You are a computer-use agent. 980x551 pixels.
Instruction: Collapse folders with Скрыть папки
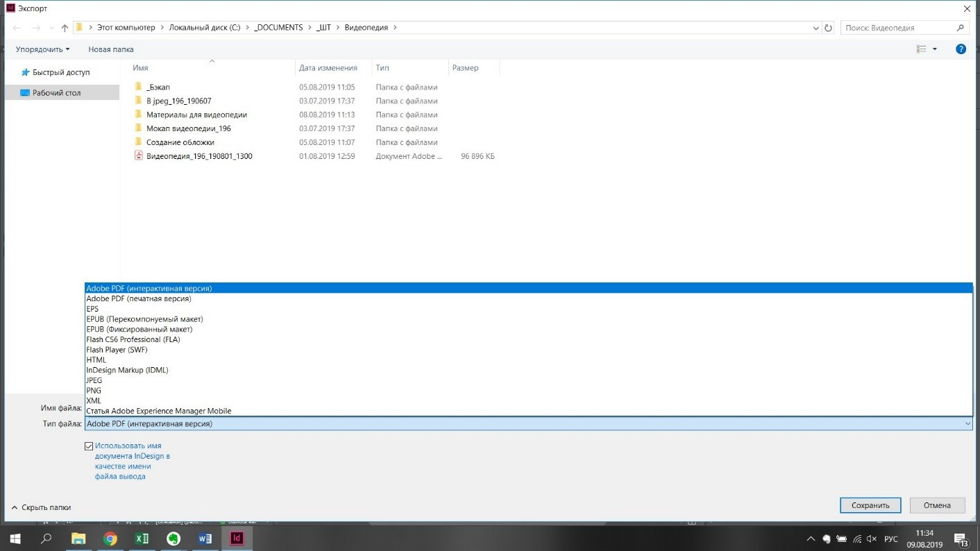tap(42, 507)
